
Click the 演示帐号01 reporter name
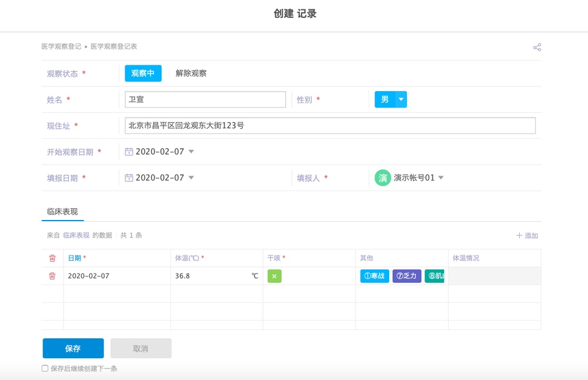pos(414,178)
